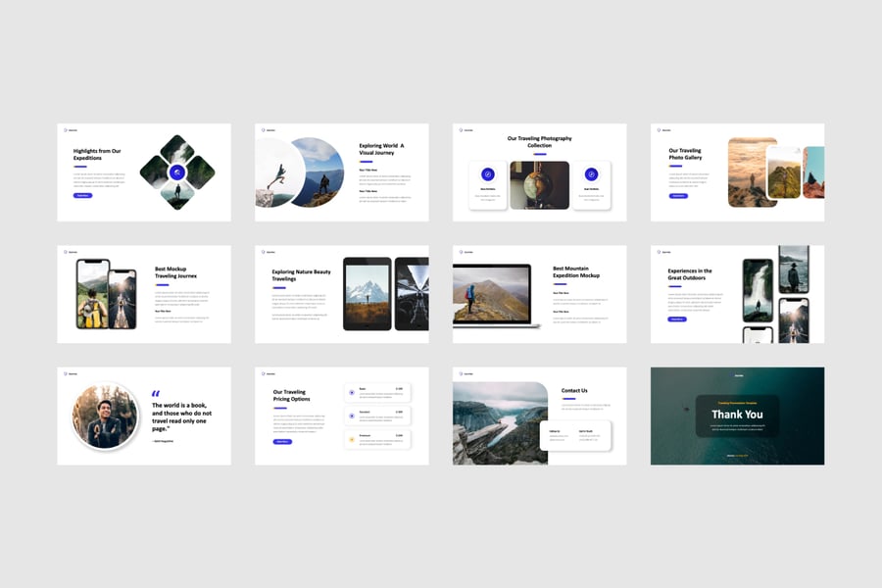Click the logo icon on Exploring Nature Beauty slide
Image resolution: width=882 pixels, height=588 pixels.
(263, 252)
